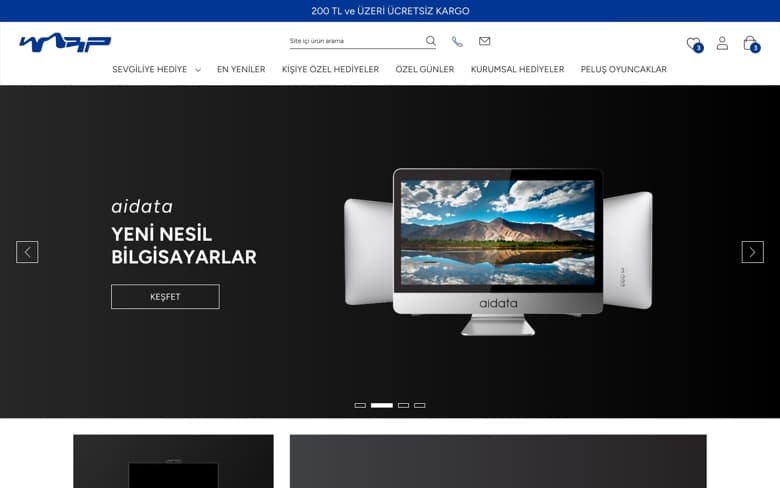The image size is (780, 488).
Task: Open the ÖZEL GÜNLER menu
Action: [x=425, y=69]
